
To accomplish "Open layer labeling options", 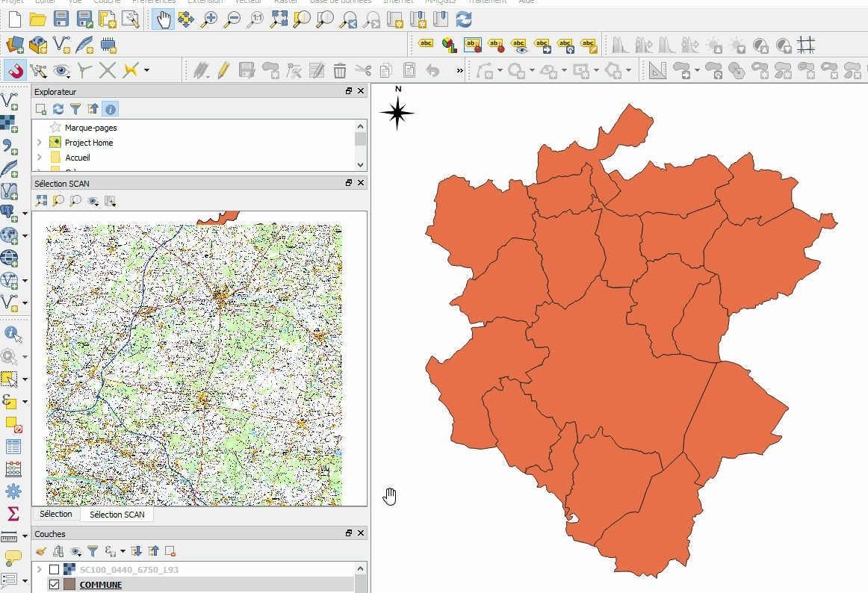I will tap(426, 45).
